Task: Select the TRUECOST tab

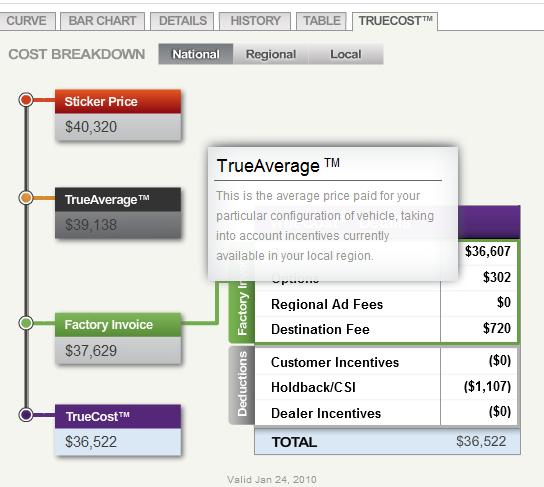Action: (x=395, y=21)
